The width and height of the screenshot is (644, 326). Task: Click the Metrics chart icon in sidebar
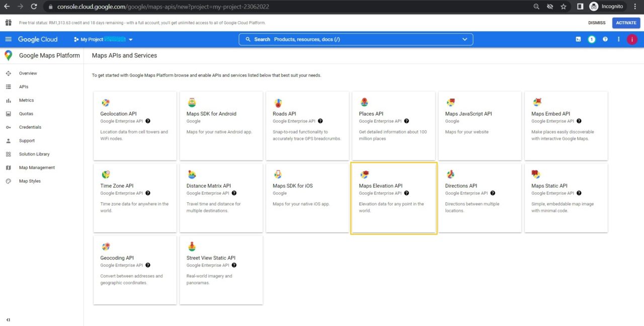(x=8, y=100)
